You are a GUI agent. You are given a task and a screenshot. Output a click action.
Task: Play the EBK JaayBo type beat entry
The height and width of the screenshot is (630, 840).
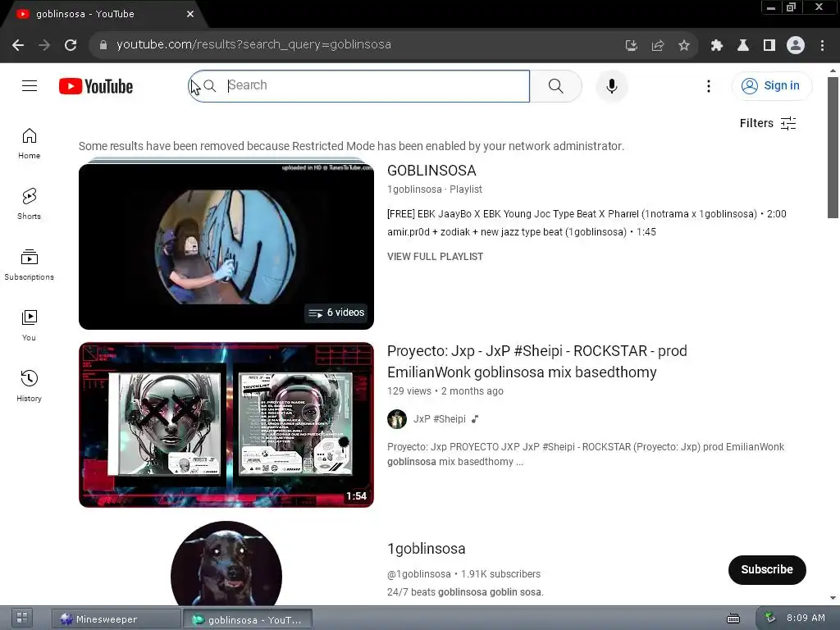587,214
